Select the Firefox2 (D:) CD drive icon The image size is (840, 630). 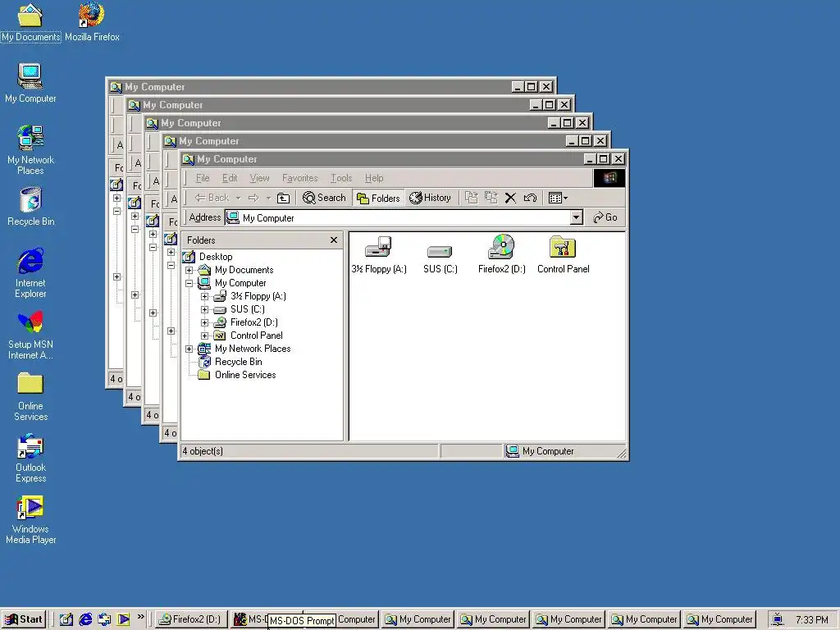click(501, 254)
